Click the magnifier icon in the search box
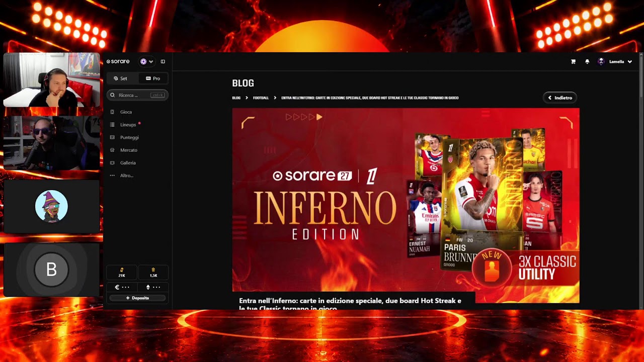 (x=112, y=95)
